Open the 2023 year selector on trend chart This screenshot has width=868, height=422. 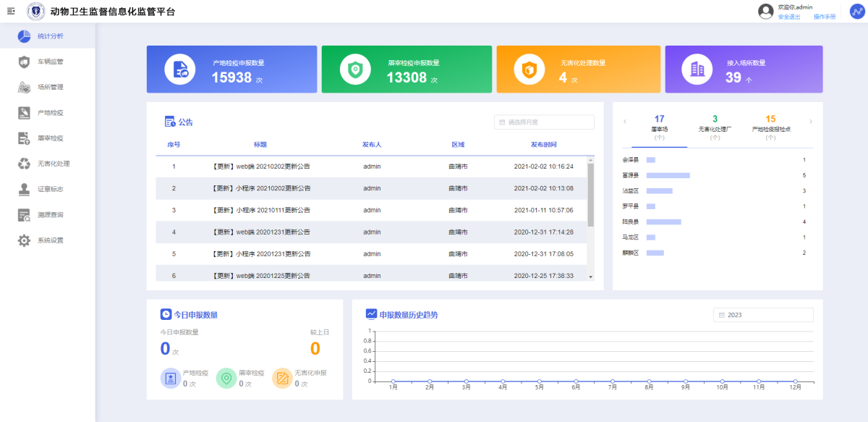tap(763, 315)
